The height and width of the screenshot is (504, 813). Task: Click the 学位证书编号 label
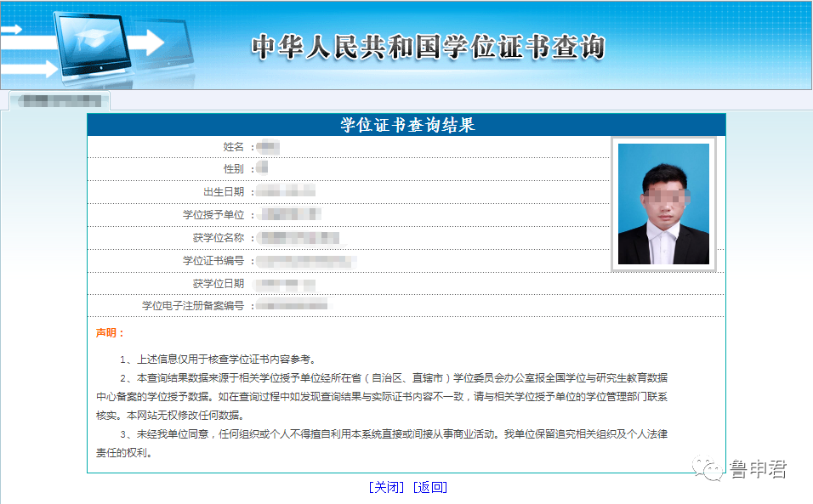coord(213,261)
